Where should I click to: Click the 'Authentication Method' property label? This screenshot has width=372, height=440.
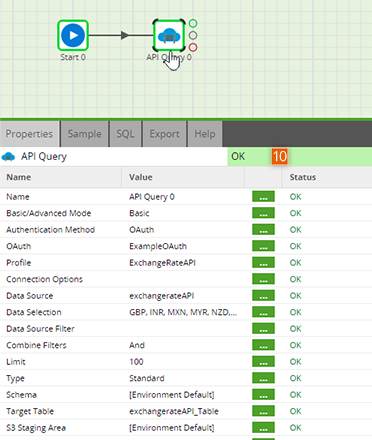pos(51,230)
